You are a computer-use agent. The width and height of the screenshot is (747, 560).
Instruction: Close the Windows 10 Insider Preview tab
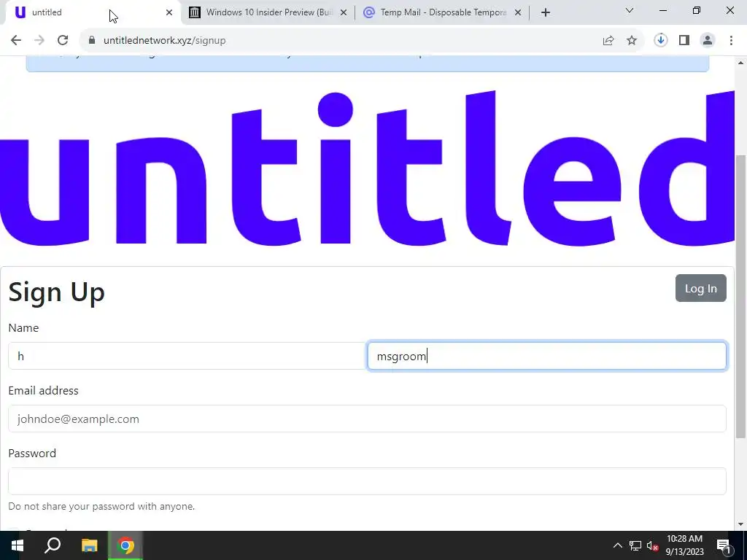[344, 12]
